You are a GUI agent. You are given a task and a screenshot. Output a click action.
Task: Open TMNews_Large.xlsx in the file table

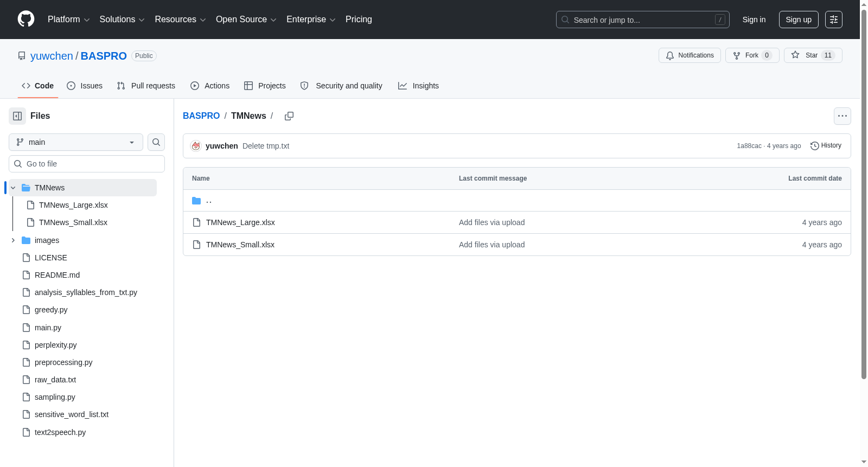[x=240, y=222]
